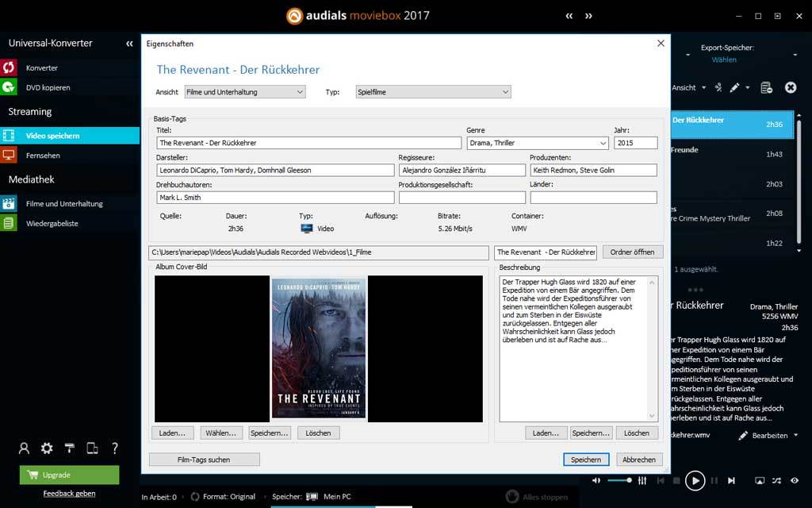This screenshot has height=508, width=812.
Task: Click the dialog's main Speichern button
Action: pyautogui.click(x=586, y=460)
